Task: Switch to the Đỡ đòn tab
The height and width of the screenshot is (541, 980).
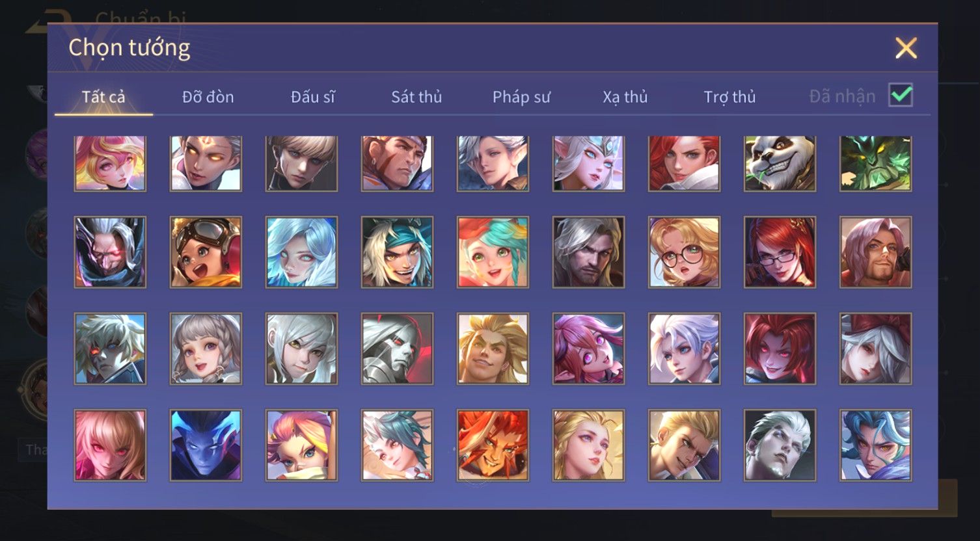Action: click(208, 97)
